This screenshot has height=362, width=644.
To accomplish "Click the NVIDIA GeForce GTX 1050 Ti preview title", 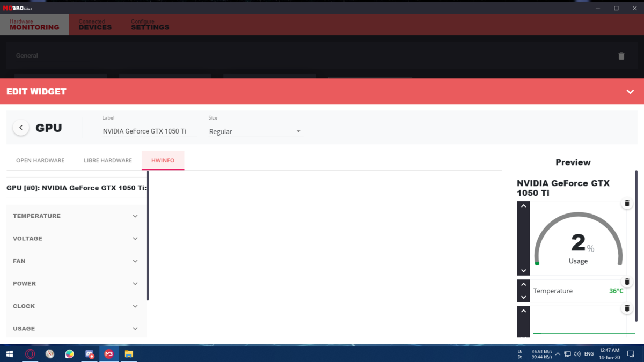I will pyautogui.click(x=563, y=188).
